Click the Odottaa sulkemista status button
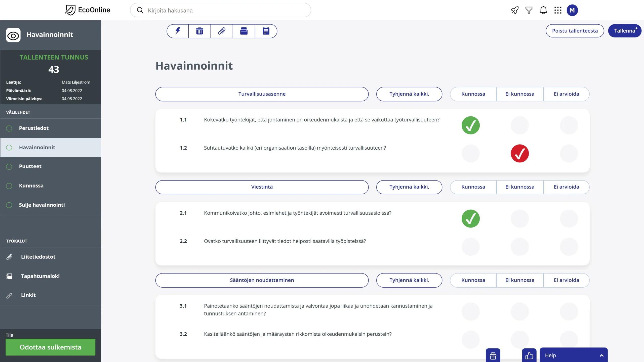The image size is (644, 362). [51, 347]
